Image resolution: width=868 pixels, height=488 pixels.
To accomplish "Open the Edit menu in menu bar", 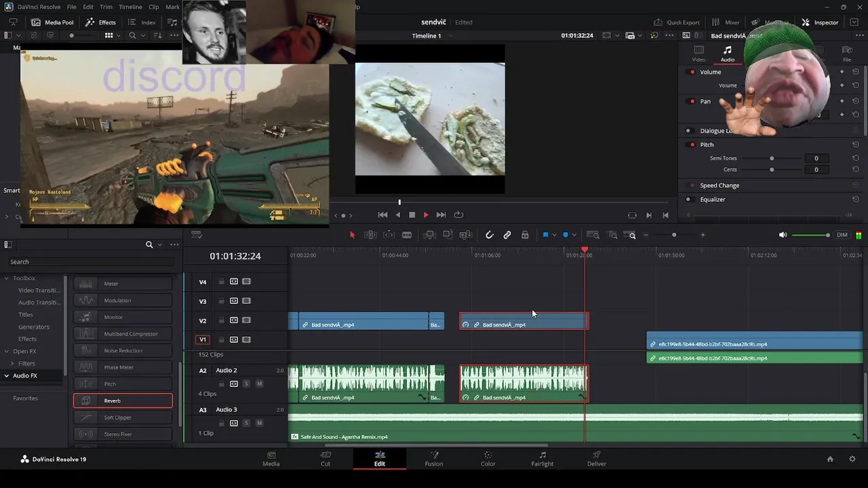I will point(88,7).
